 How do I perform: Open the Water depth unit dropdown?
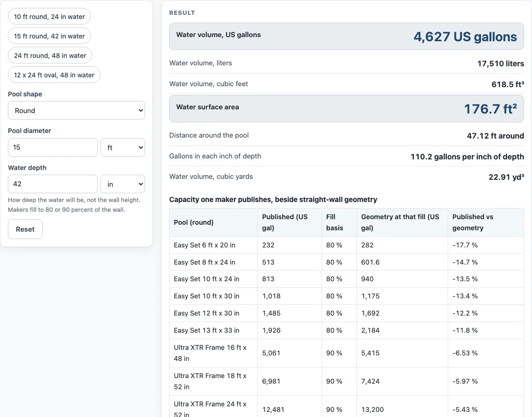point(123,184)
